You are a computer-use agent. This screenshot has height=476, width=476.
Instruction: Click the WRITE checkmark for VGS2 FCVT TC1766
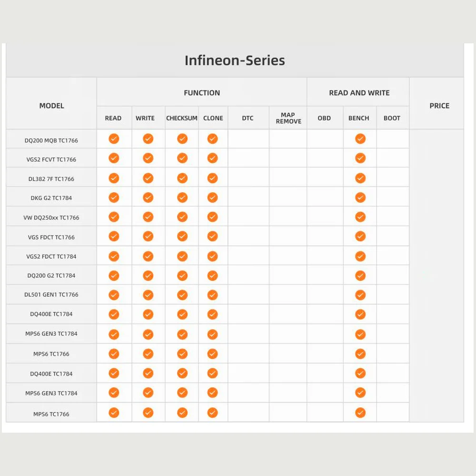tap(148, 158)
